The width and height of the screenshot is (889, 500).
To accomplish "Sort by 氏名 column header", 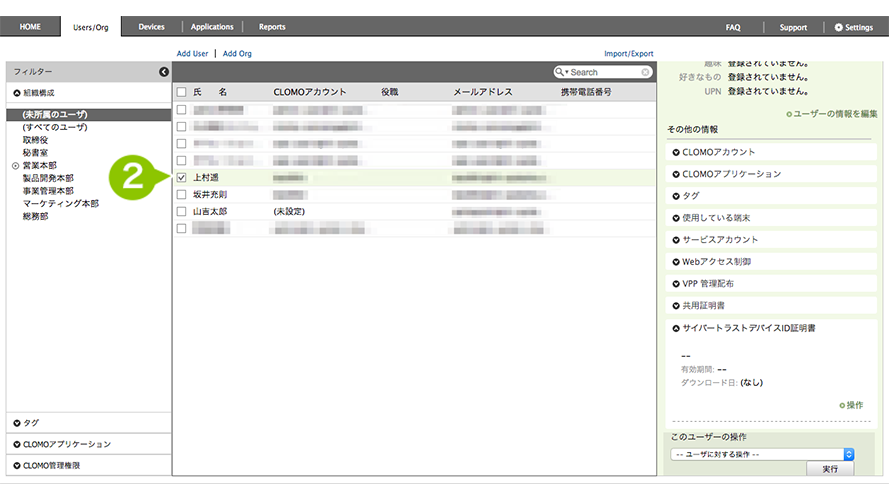I will coord(210,92).
